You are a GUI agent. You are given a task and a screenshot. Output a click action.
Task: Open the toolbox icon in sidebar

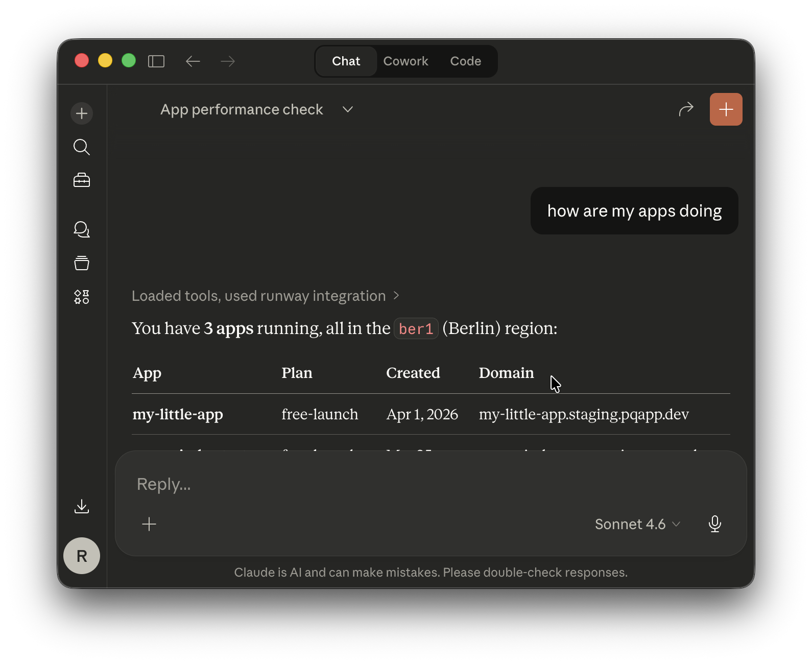(82, 180)
